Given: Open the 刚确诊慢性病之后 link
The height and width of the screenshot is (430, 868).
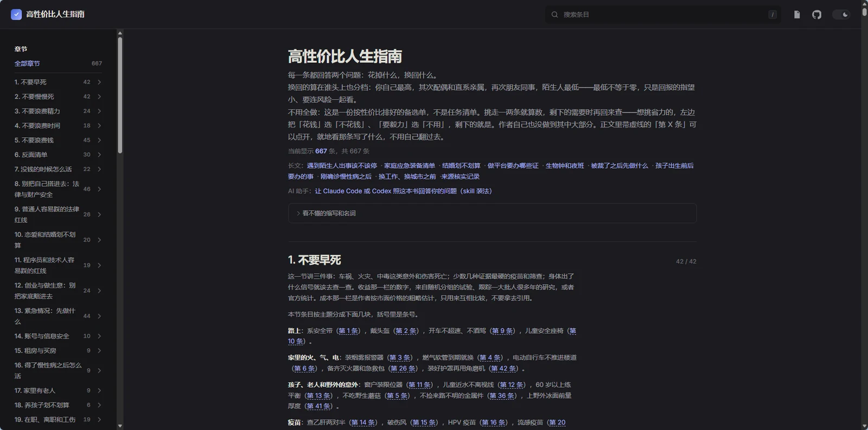Looking at the screenshot, I should tap(346, 177).
